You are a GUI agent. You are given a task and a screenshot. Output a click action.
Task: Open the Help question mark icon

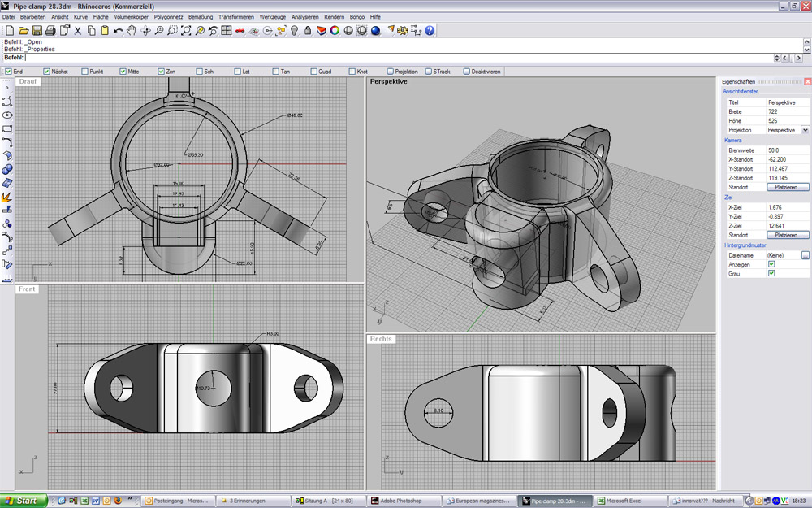coord(430,31)
